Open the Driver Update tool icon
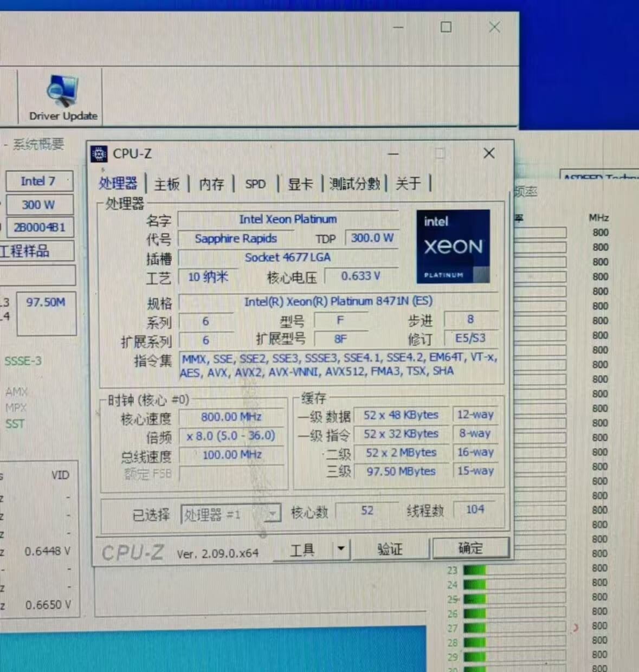Image resolution: width=639 pixels, height=672 pixels. [x=63, y=98]
